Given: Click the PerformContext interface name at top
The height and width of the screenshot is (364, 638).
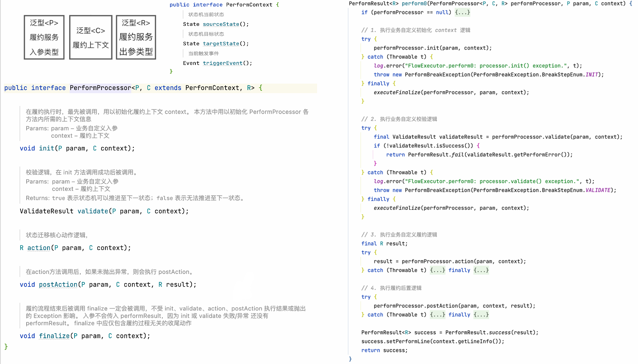Looking at the screenshot, I should [x=249, y=5].
